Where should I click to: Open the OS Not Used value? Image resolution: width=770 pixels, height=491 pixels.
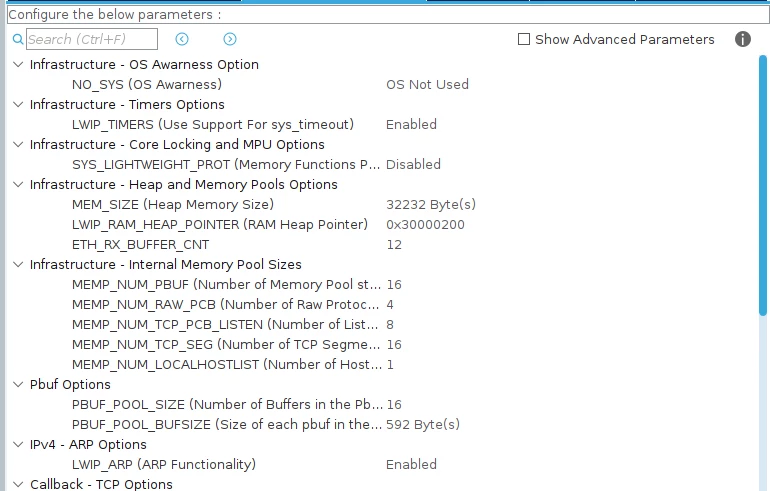pyautogui.click(x=427, y=84)
